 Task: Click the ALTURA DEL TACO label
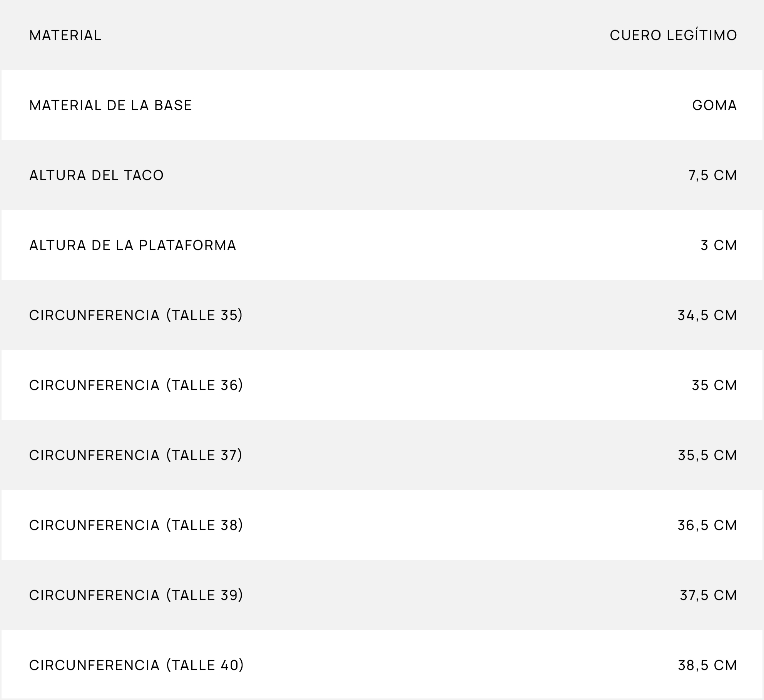(97, 175)
